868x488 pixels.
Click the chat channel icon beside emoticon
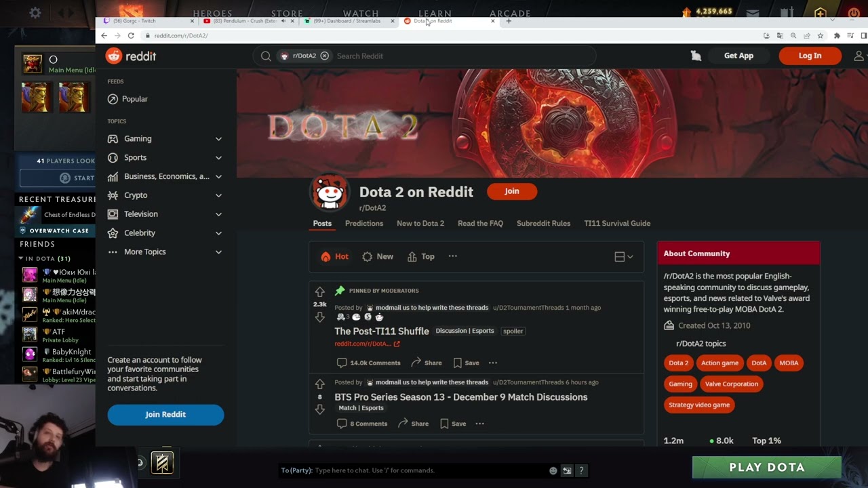tap(567, 470)
